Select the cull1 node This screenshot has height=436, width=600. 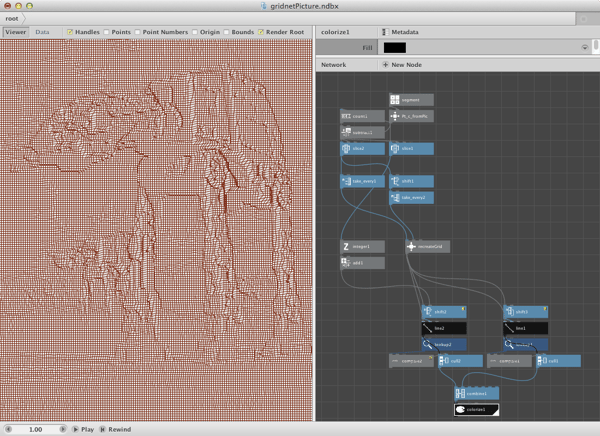pos(558,361)
